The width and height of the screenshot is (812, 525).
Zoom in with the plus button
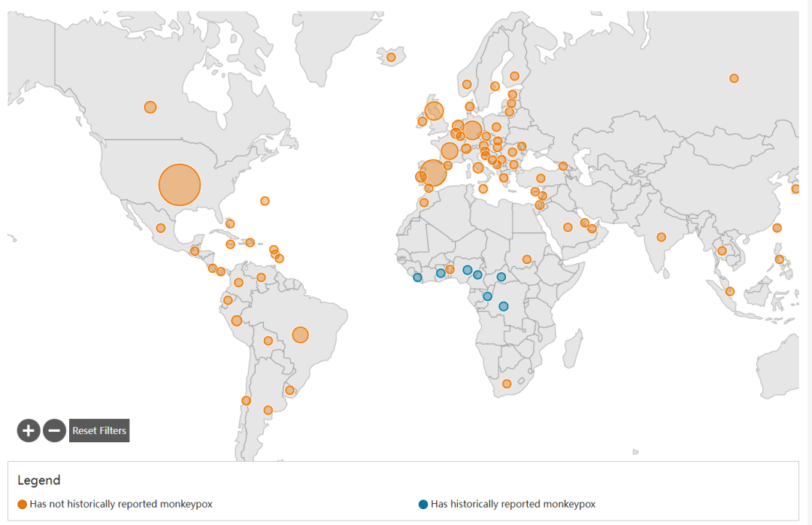(x=29, y=430)
